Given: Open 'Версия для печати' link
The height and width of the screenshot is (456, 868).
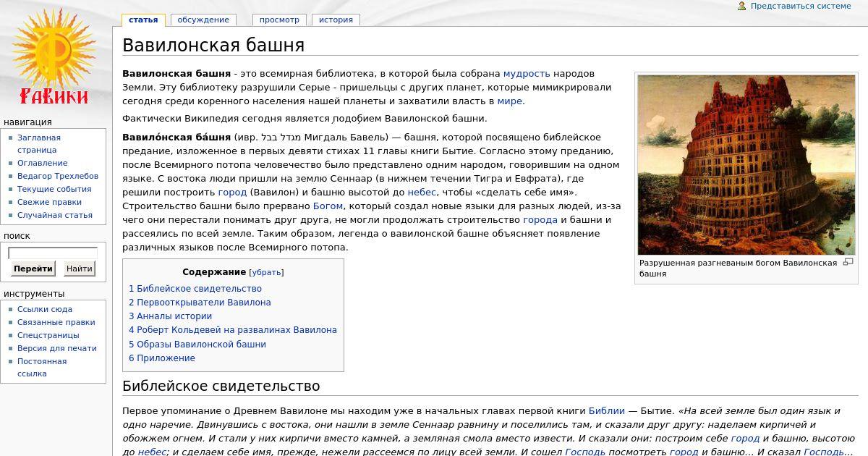Looking at the screenshot, I should click(57, 348).
